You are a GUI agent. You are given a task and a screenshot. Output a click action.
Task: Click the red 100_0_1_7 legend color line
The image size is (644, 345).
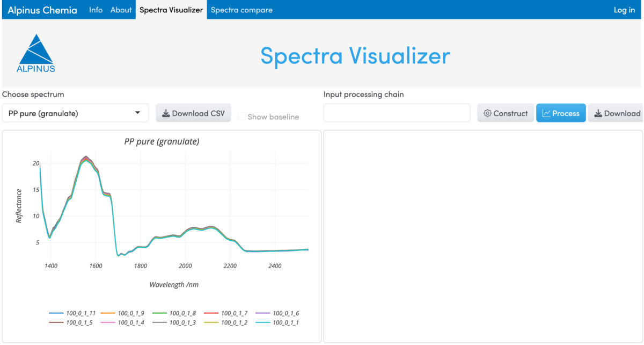point(211,313)
